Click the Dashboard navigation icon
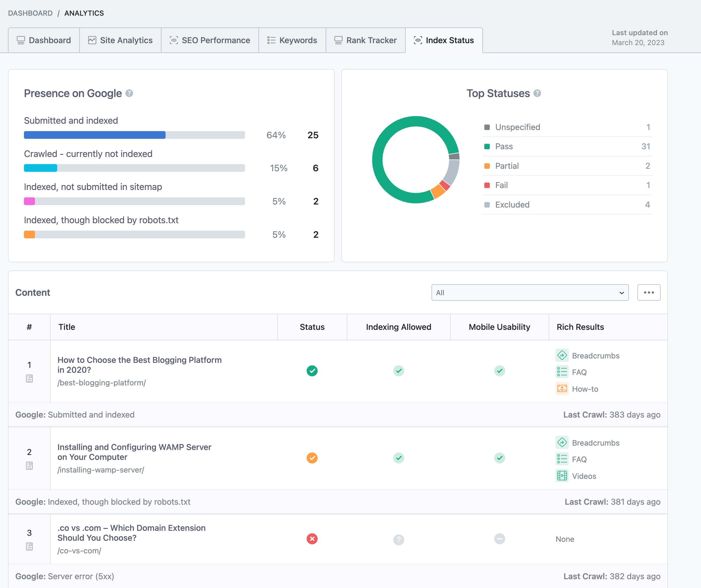 (20, 40)
